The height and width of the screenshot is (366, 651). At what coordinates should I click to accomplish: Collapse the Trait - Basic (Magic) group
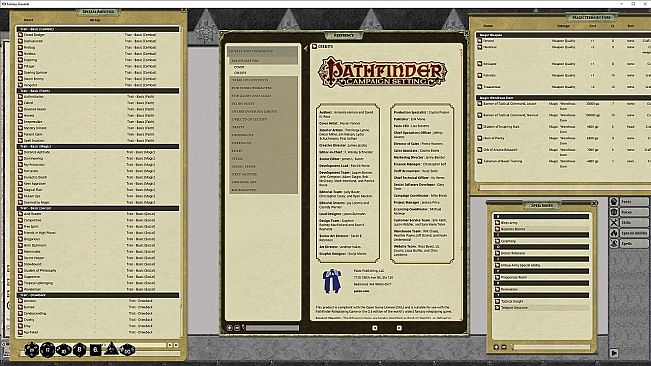click(x=98, y=146)
